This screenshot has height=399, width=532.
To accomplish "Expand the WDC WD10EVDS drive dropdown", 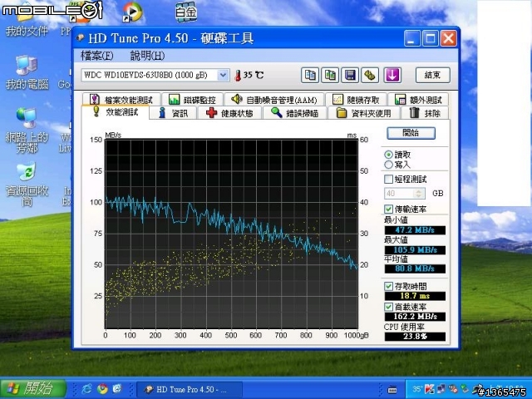I will pos(223,75).
